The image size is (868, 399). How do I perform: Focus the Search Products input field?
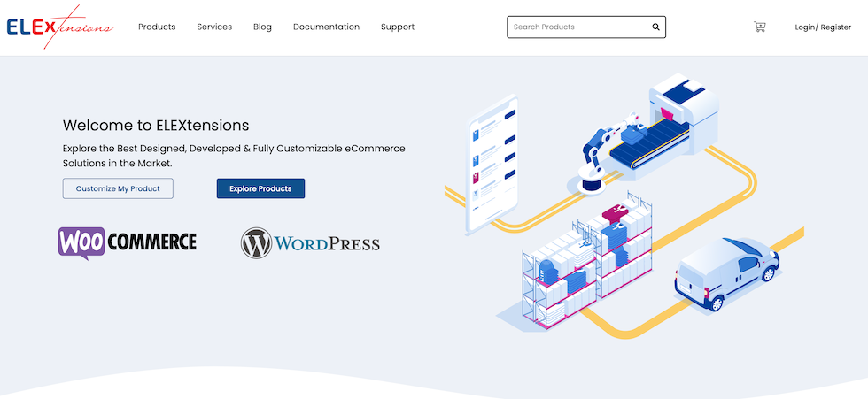pyautogui.click(x=576, y=27)
